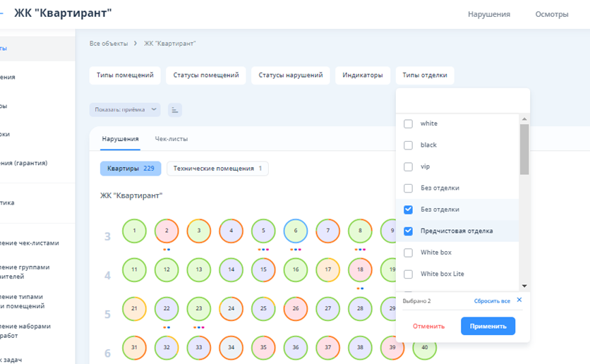The height and width of the screenshot is (364, 590).
Task: Open apartment circle number 1
Action: click(134, 231)
